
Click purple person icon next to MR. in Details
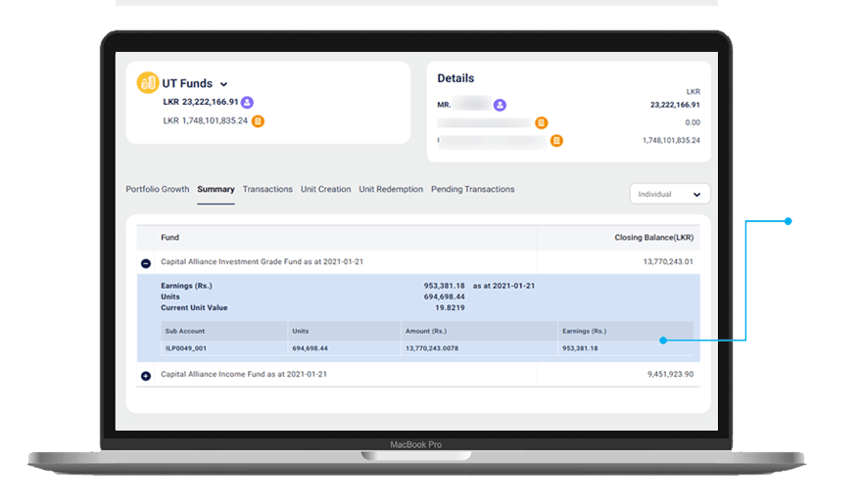pos(500,105)
